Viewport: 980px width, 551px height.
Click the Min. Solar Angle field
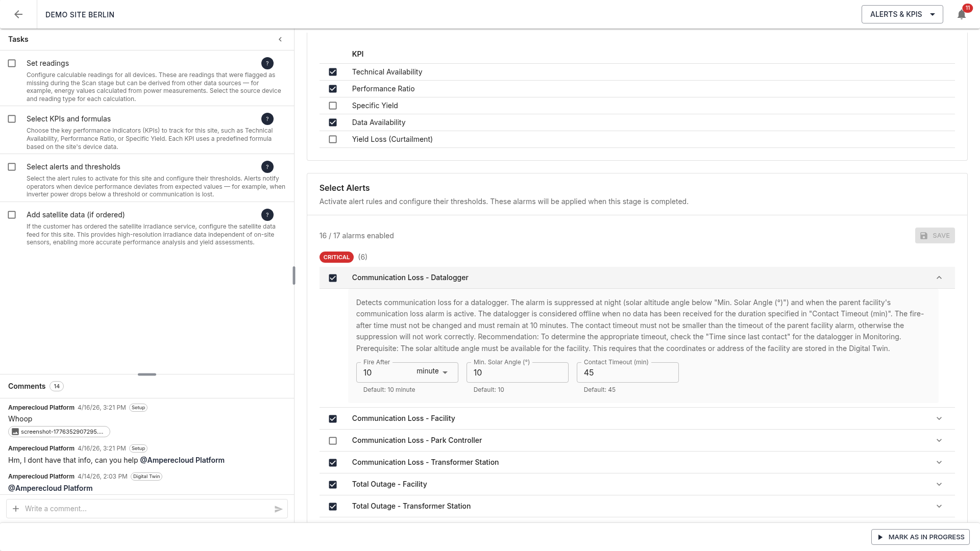pos(517,372)
